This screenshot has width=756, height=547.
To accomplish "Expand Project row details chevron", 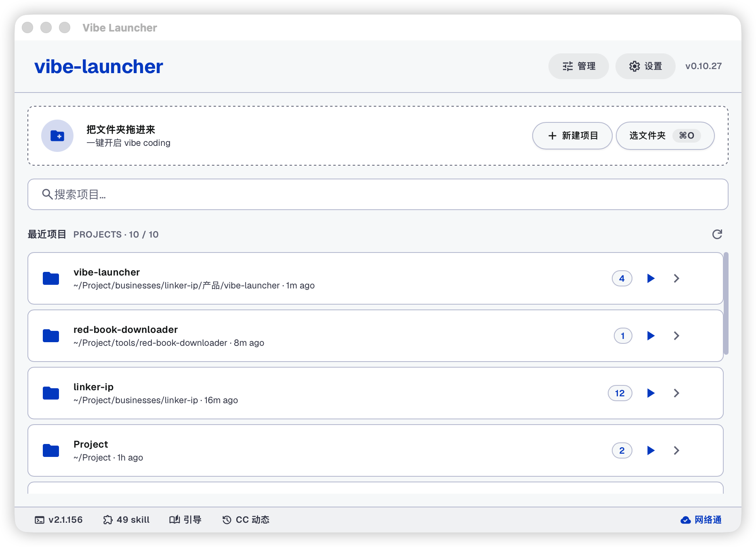I will click(677, 450).
